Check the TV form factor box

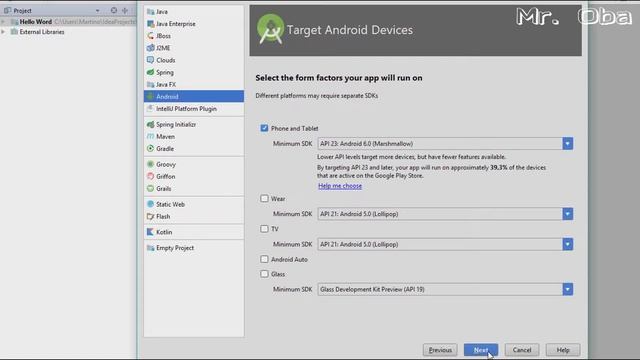264,229
